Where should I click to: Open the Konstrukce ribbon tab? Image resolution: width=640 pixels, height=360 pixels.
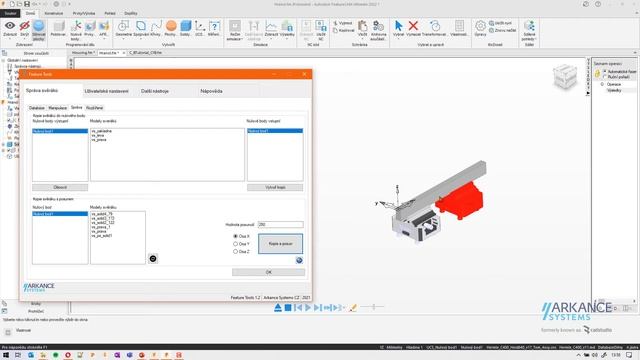click(53, 13)
